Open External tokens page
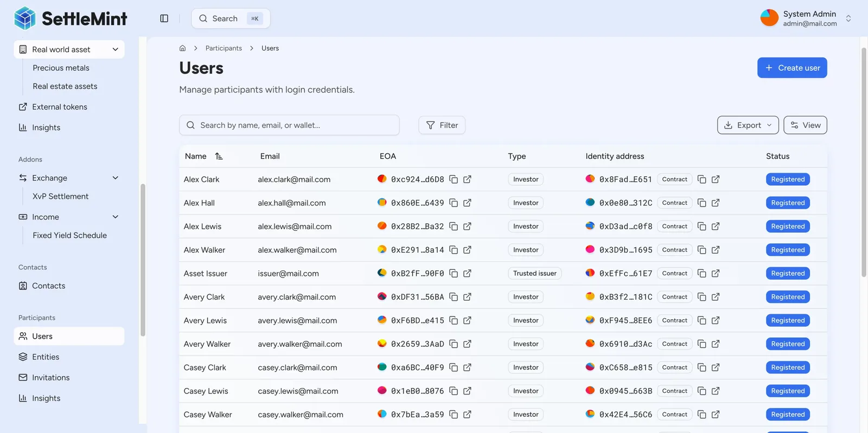The height and width of the screenshot is (433, 868). pos(60,107)
